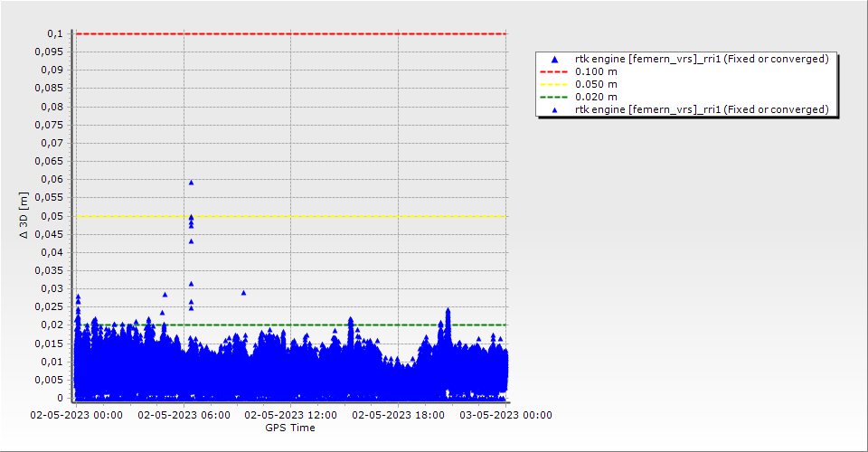This screenshot has height=452, width=868.
Task: Click the Δ 3D [m] axis title
Action: [24, 215]
